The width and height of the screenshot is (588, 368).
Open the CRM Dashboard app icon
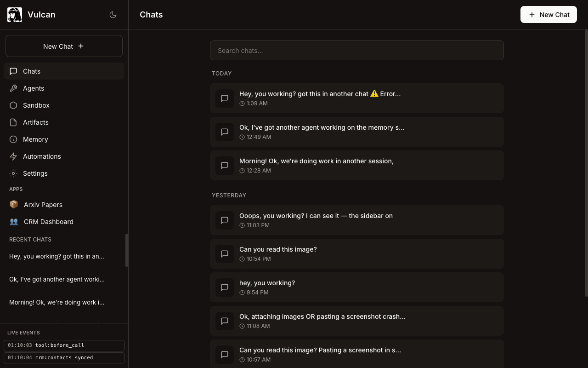[14, 222]
